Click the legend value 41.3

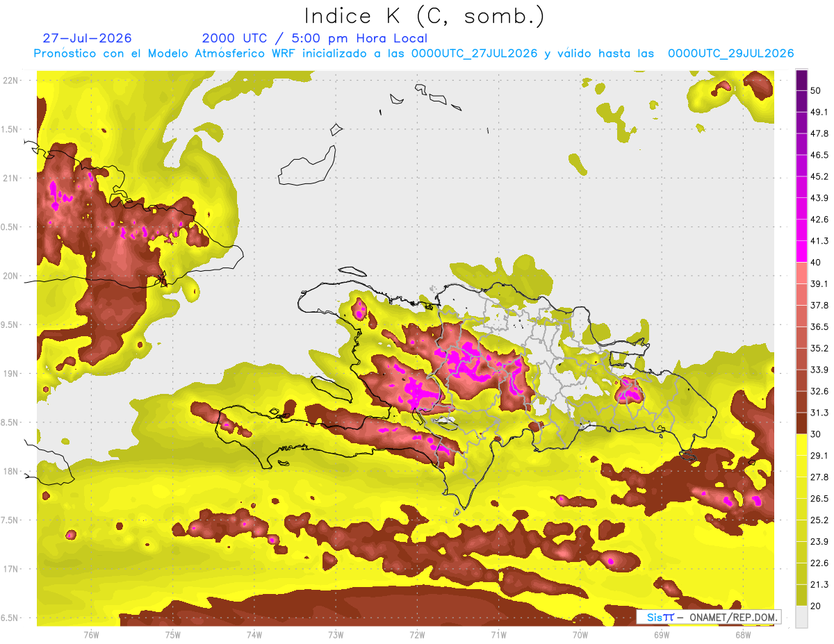[x=819, y=241]
